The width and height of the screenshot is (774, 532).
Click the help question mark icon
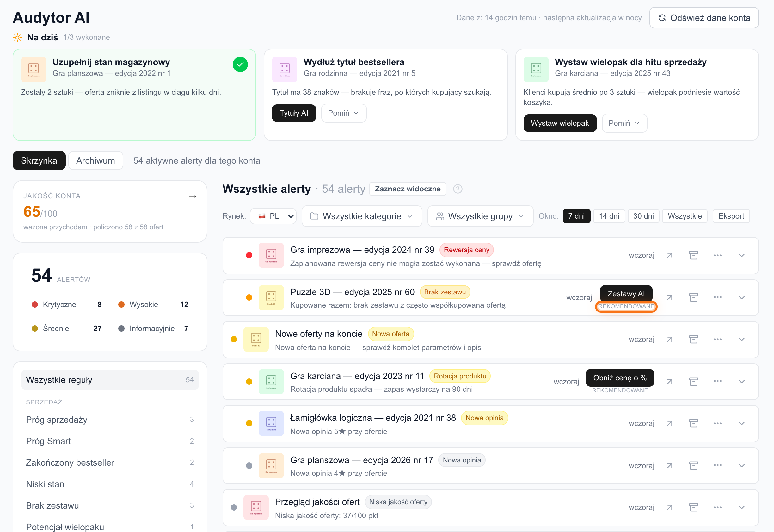[x=458, y=189]
